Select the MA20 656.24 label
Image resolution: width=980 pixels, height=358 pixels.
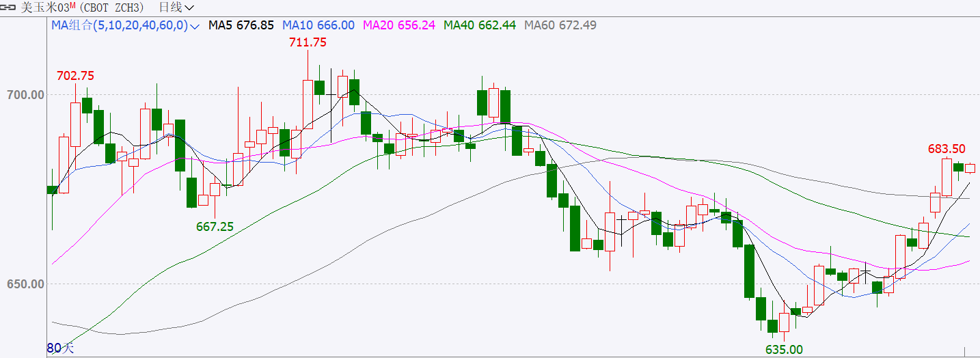pos(399,25)
